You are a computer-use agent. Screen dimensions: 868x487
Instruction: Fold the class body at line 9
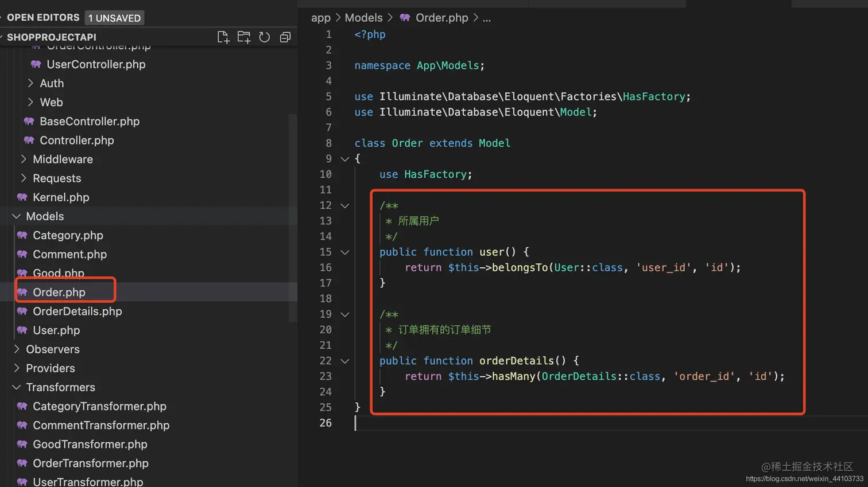pos(345,159)
